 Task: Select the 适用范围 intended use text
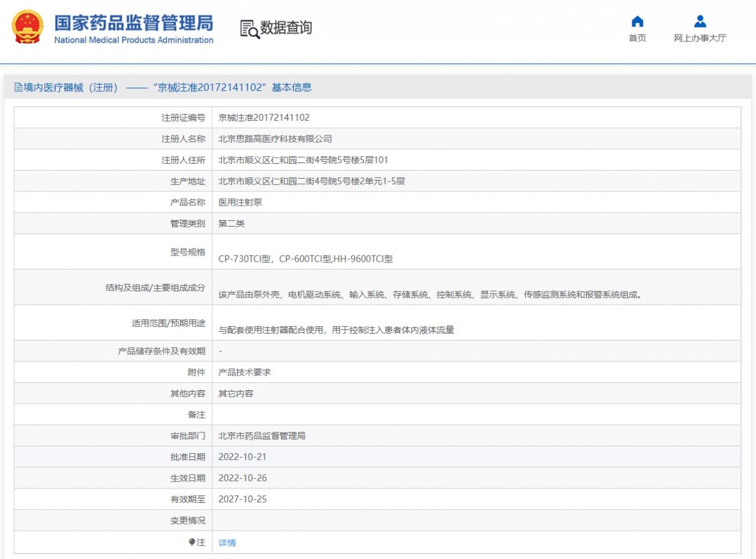tap(336, 329)
